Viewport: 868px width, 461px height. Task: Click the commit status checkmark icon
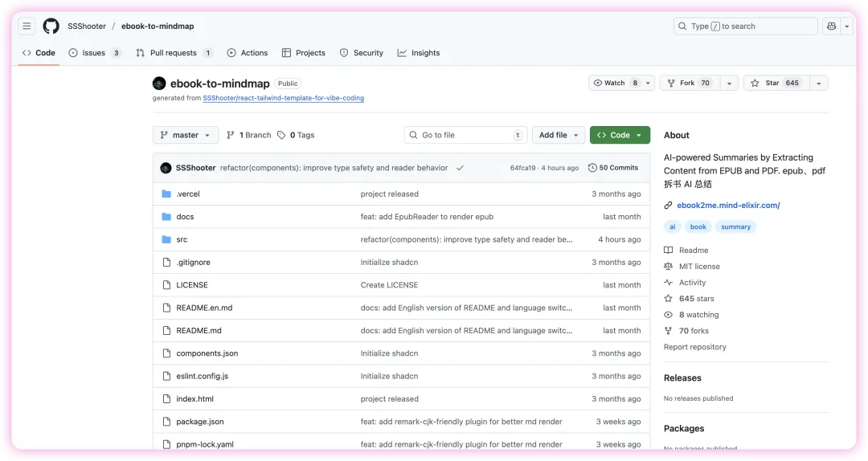tap(460, 168)
